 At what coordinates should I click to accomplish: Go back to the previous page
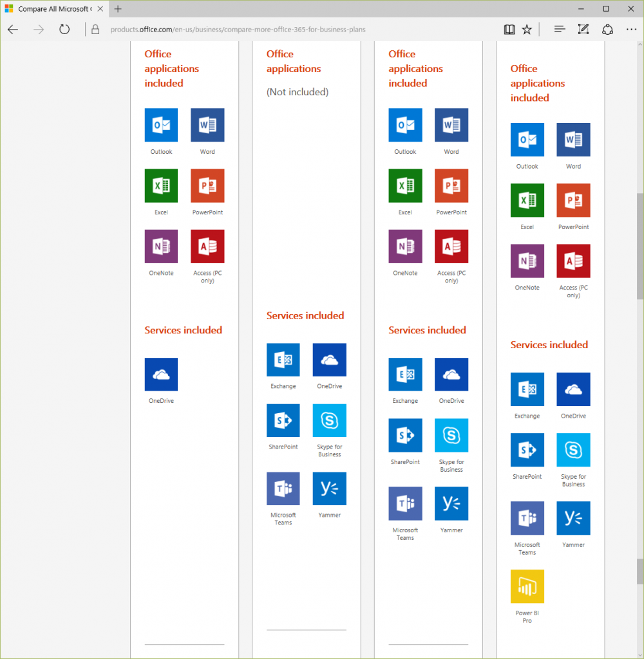[x=13, y=30]
